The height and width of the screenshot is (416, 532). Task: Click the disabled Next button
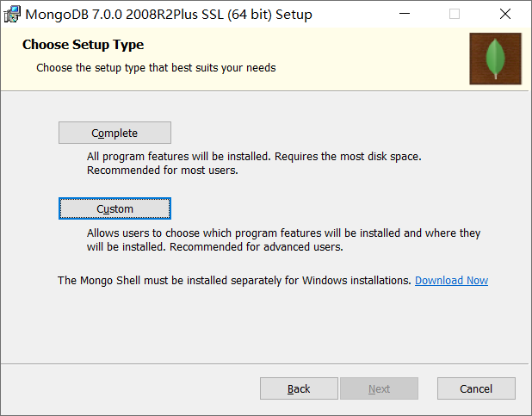pyautogui.click(x=379, y=388)
